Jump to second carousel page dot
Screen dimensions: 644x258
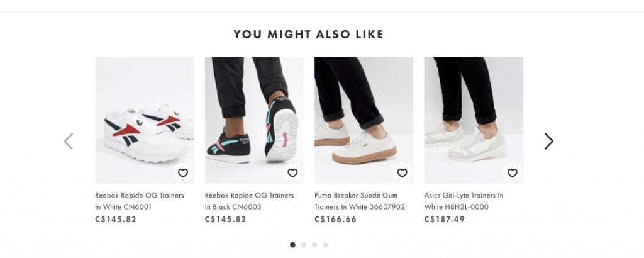pos(304,245)
